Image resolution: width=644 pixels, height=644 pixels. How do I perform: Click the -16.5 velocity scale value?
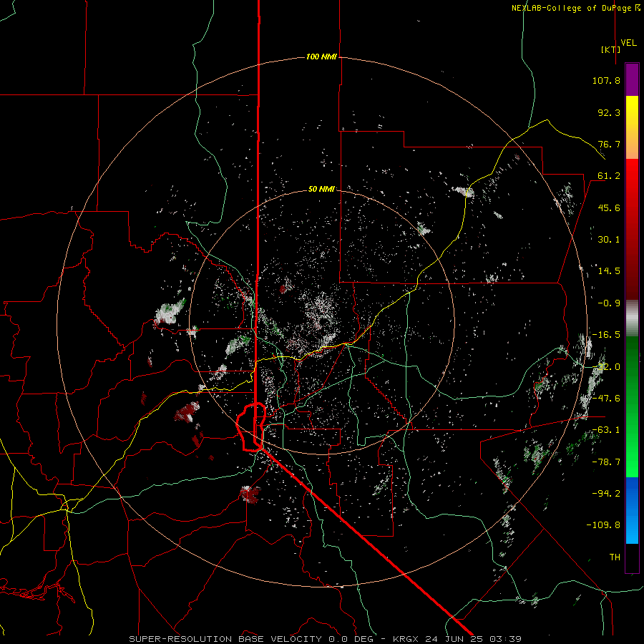click(x=606, y=335)
